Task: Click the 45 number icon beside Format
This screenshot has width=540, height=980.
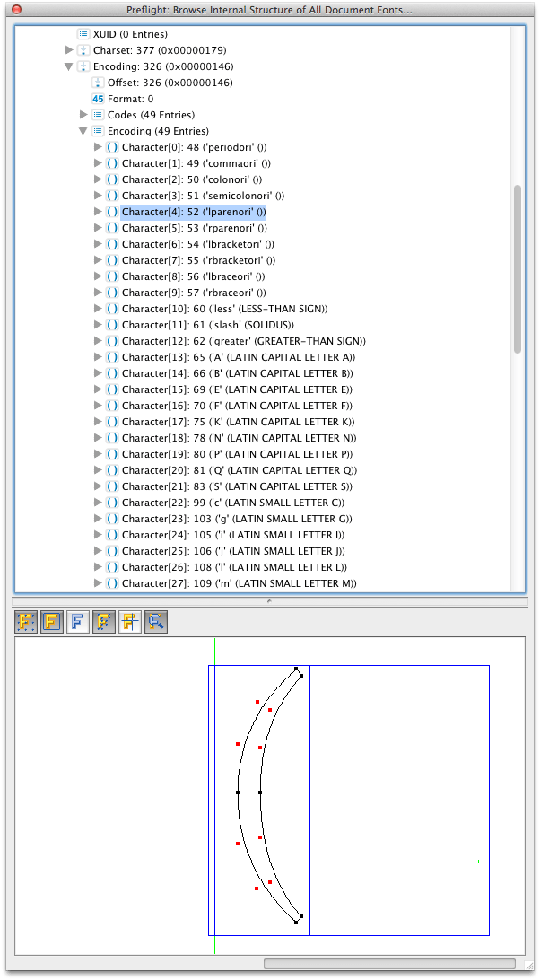Action: click(98, 99)
